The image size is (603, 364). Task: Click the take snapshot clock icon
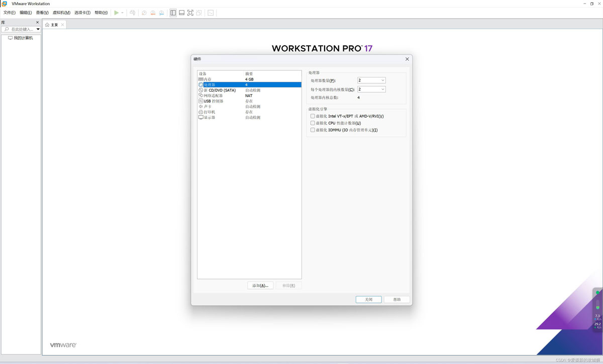point(144,13)
